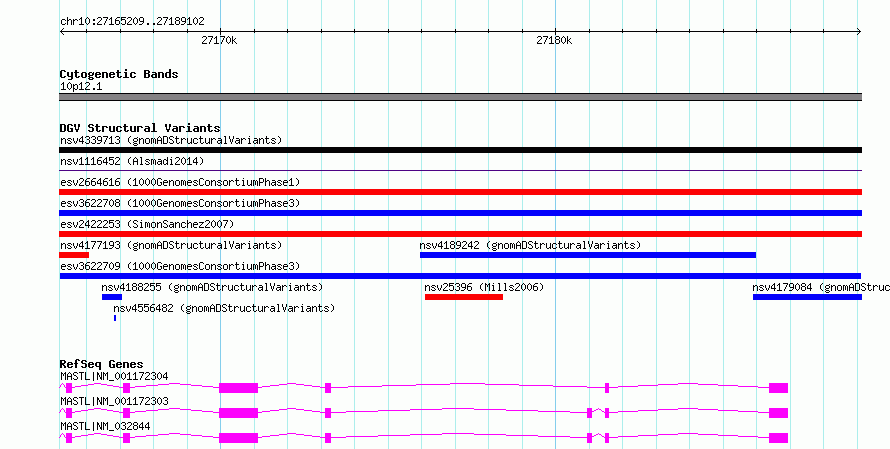Click the chr10:27165209..27189102 coordinate label
The image size is (890, 449).
(132, 21)
